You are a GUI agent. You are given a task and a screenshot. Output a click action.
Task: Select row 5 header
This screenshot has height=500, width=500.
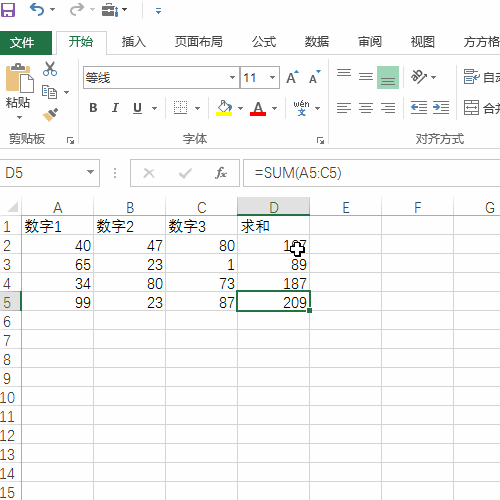coord(10,302)
